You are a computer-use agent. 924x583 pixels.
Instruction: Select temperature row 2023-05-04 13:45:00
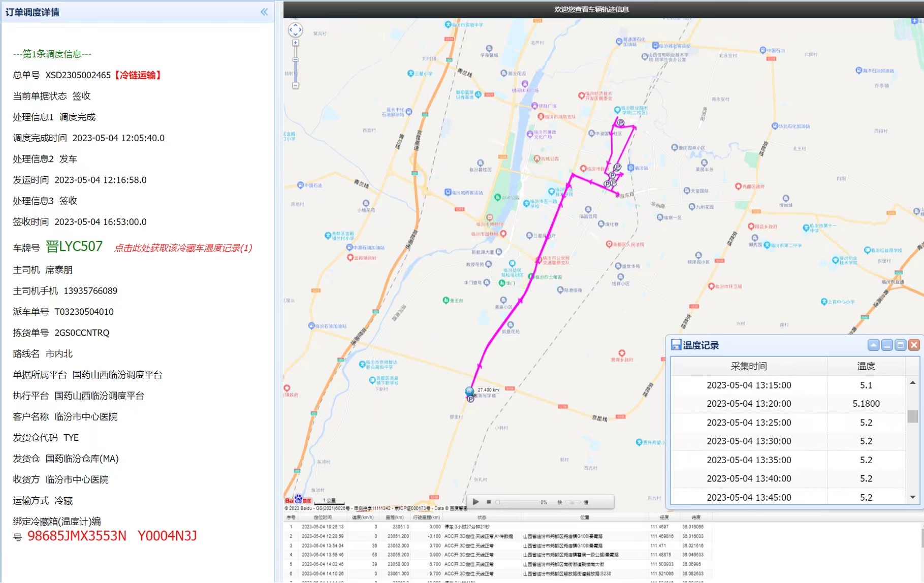coord(788,497)
